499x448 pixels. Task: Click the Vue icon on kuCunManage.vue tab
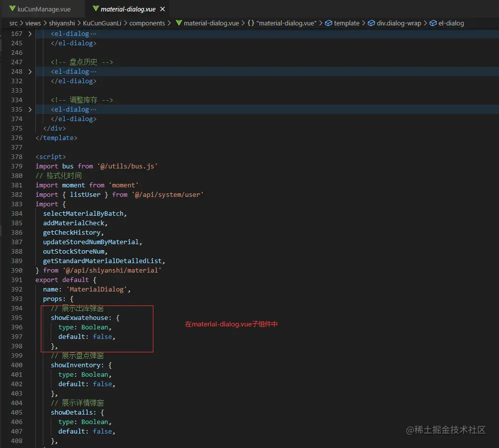coord(12,8)
